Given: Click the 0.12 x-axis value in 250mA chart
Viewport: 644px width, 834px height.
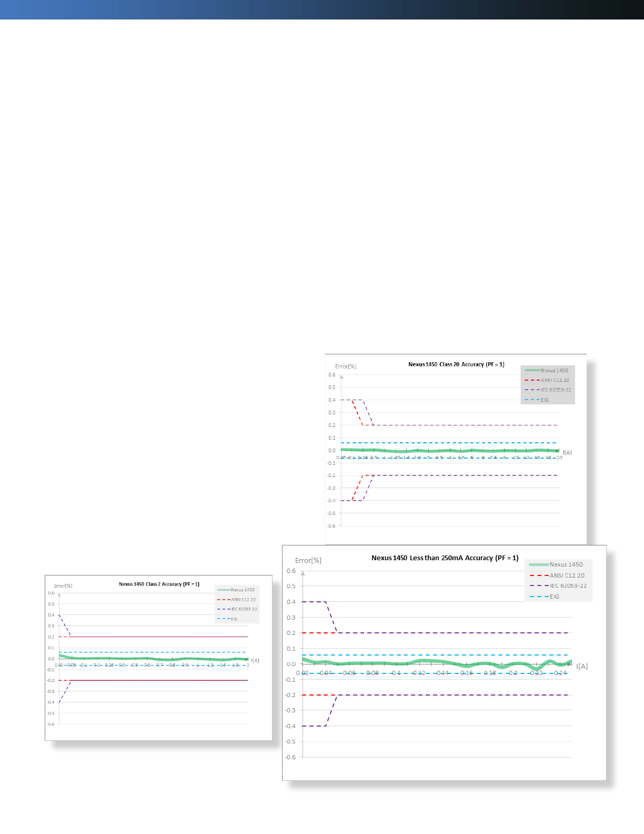Looking at the screenshot, I should (419, 673).
